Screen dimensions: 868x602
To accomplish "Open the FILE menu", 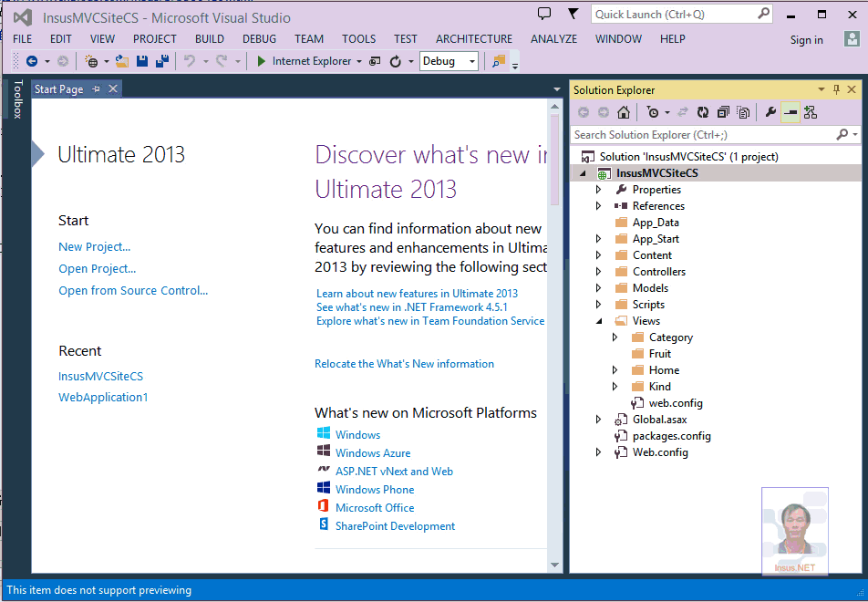I will pos(22,39).
